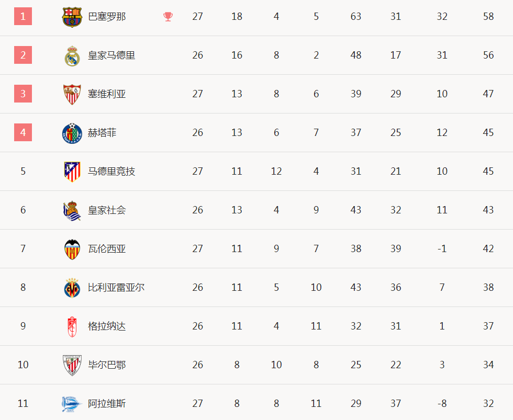
Task: Click the Barcelona club crest
Action: [x=72, y=17]
